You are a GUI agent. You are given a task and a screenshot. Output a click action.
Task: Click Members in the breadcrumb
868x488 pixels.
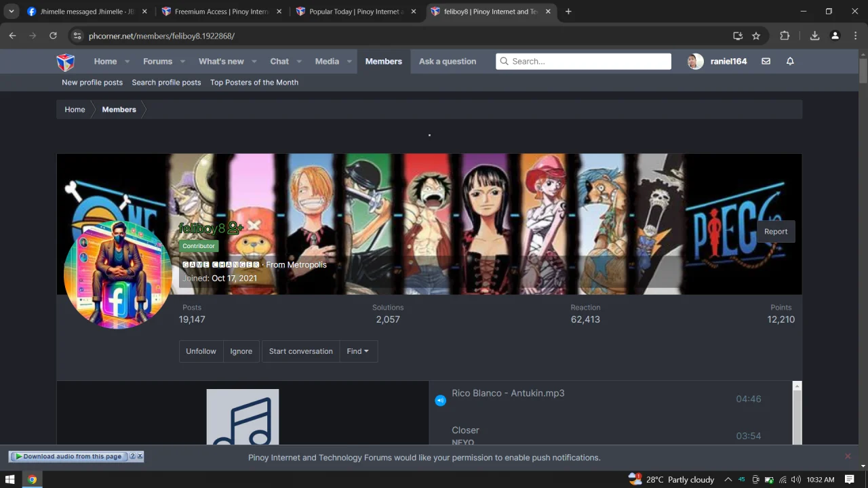click(x=119, y=109)
